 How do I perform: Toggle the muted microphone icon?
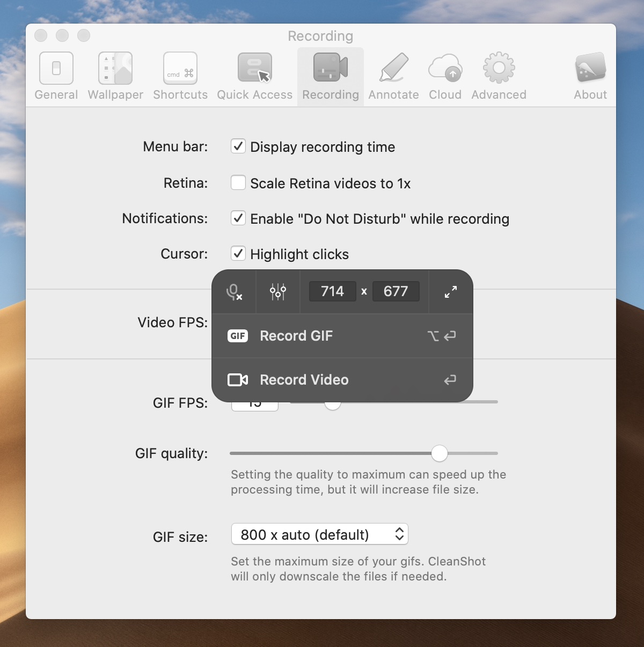tap(234, 292)
